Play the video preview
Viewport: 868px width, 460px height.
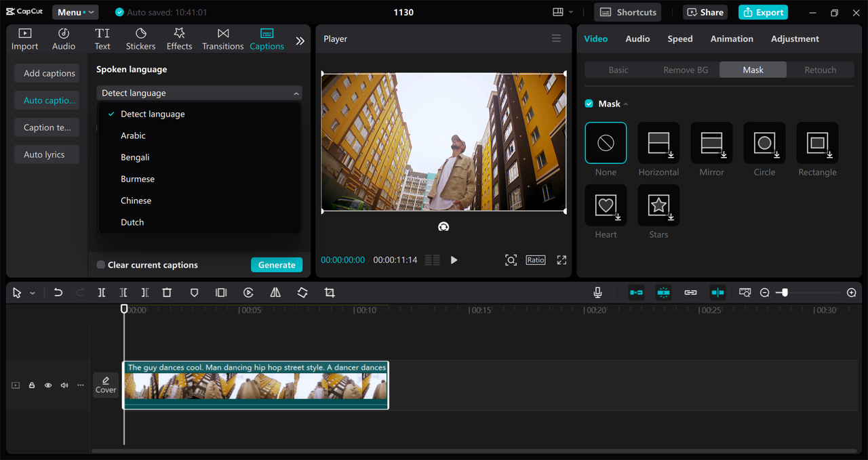click(454, 260)
